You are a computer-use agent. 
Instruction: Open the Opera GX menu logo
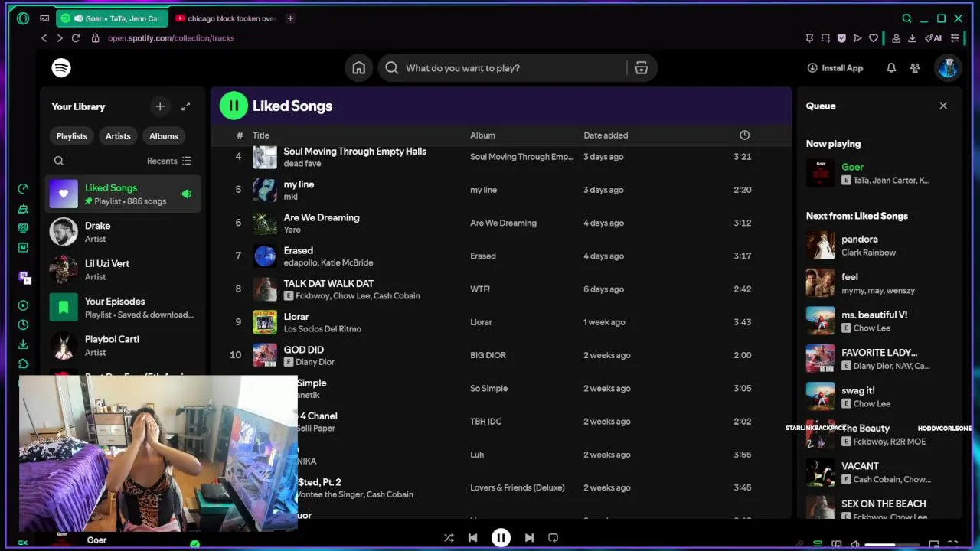[23, 18]
